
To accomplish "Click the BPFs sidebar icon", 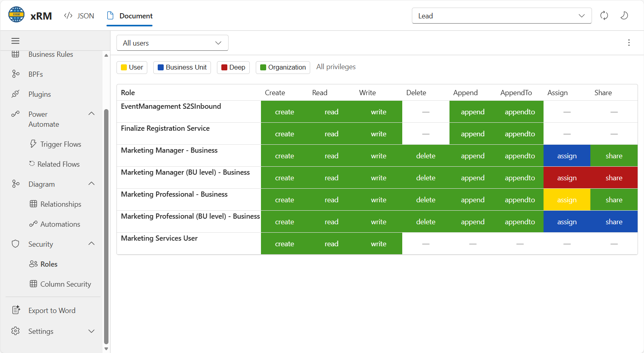I will (x=16, y=74).
